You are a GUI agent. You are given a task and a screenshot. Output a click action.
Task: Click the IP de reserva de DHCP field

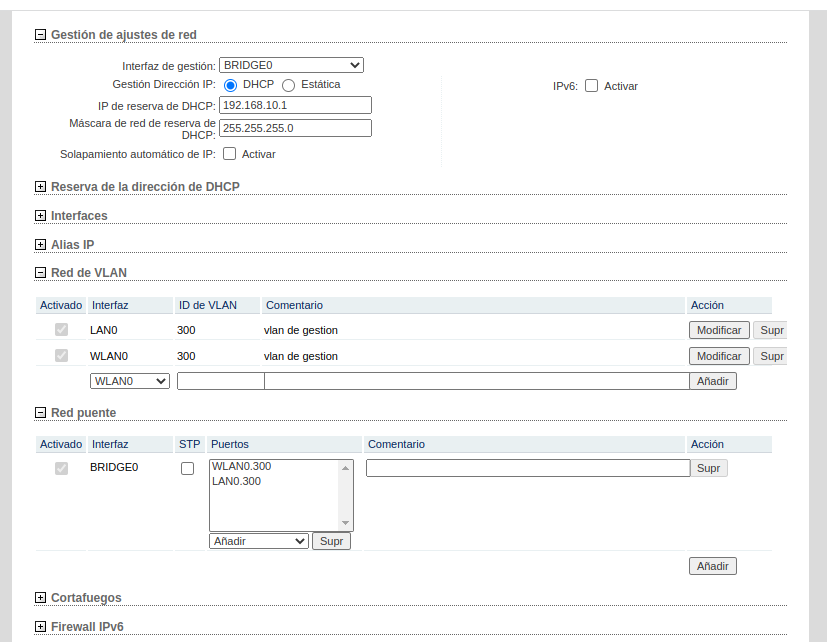click(x=295, y=105)
